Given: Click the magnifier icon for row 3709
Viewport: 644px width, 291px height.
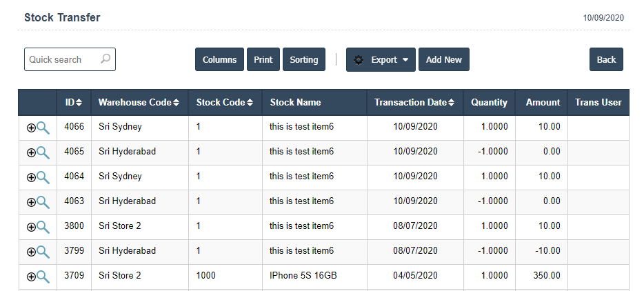Looking at the screenshot, I should pos(43,277).
